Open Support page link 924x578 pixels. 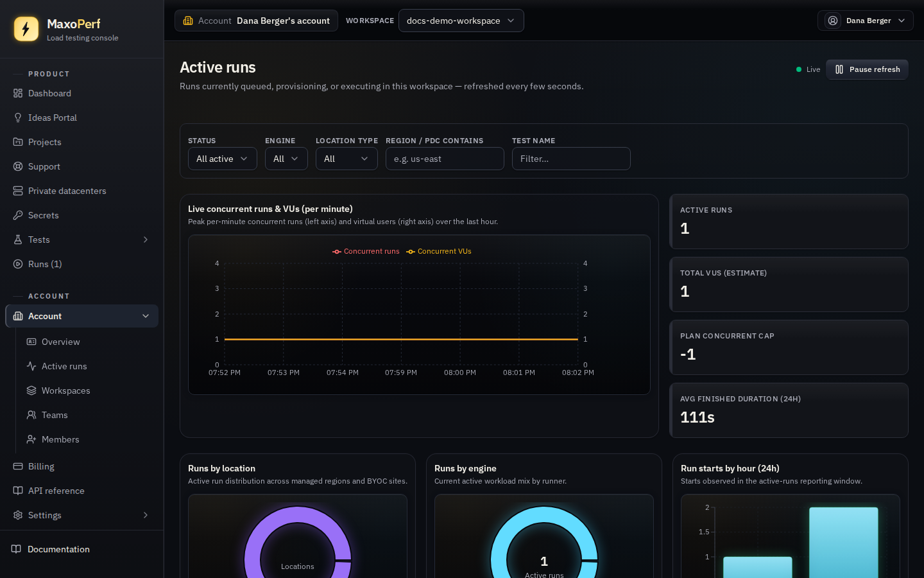81,166
